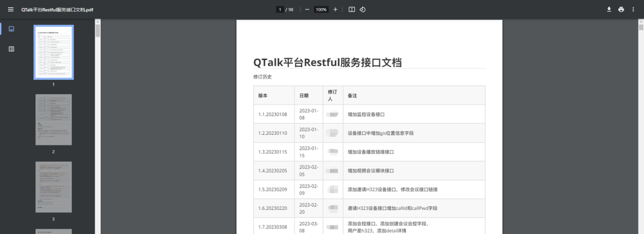Viewport: 644px width, 234px height.
Task: Click the total page count 98
Action: [x=291, y=10]
